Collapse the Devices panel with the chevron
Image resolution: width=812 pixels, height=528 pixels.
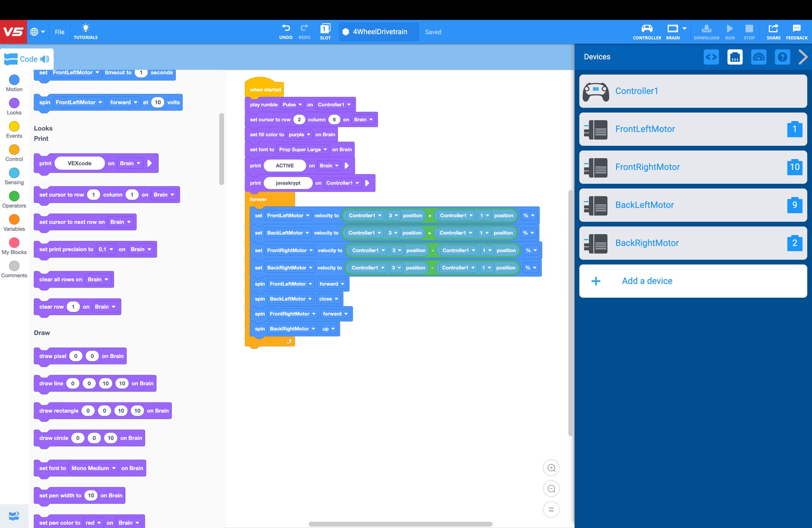point(803,57)
